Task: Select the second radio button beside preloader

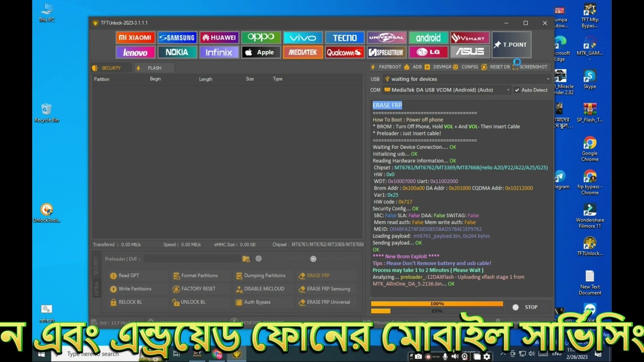Action: click(313, 259)
